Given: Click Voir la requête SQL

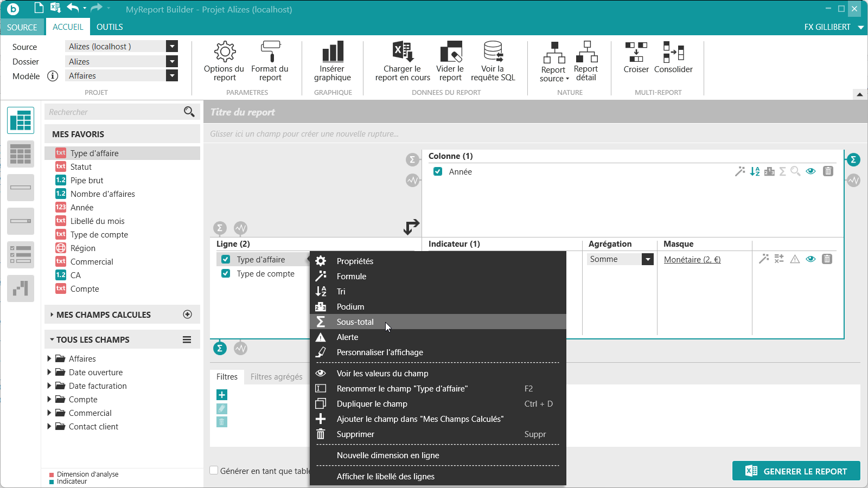Looking at the screenshot, I should point(493,61).
